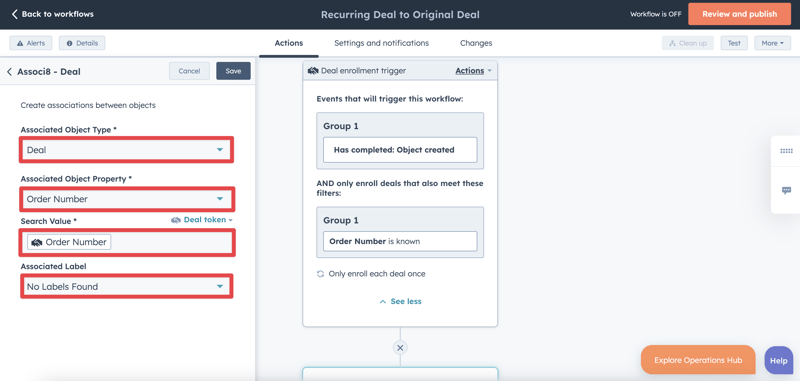800x381 pixels.
Task: Click the X connector node below trigger
Action: click(x=400, y=348)
